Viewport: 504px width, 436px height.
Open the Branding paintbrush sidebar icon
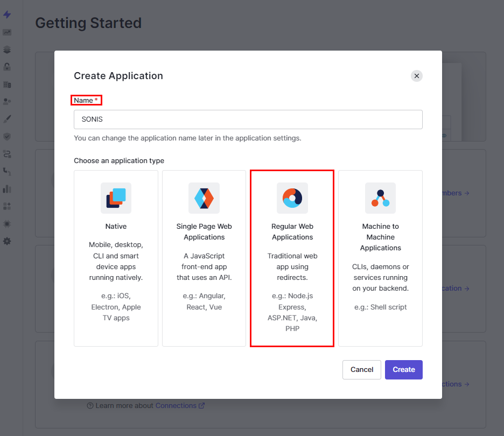[x=7, y=119]
